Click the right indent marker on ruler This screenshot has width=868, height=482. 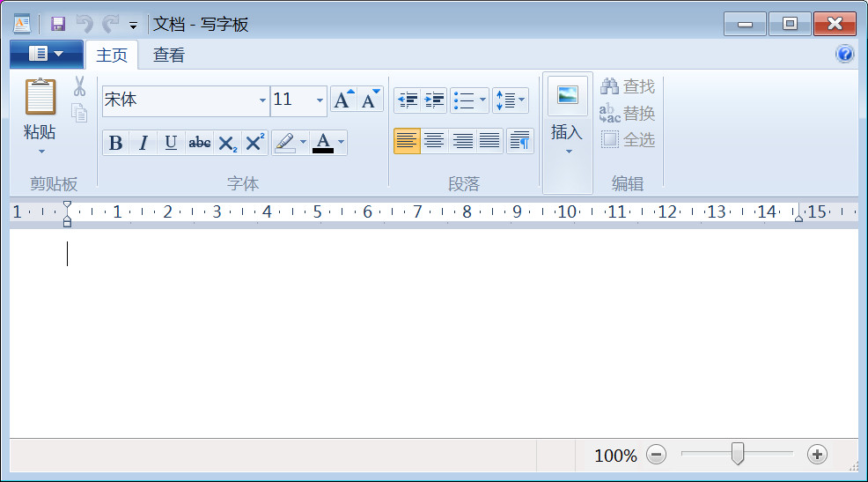click(x=798, y=218)
